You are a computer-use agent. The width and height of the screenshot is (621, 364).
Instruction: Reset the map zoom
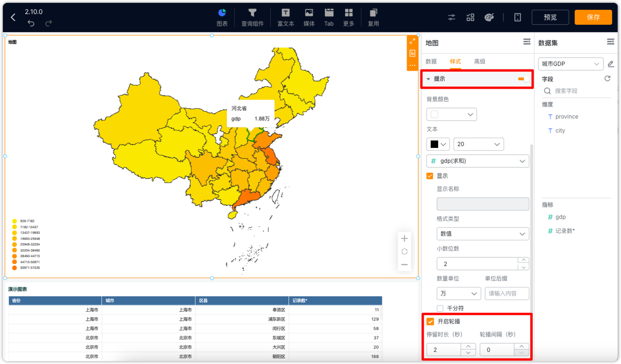(404, 252)
